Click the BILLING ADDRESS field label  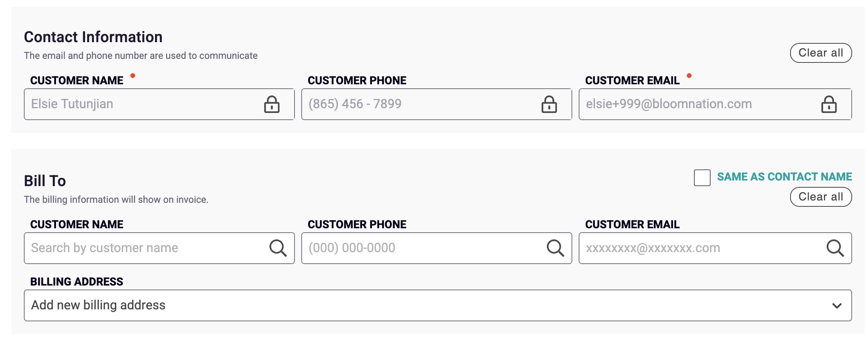77,282
